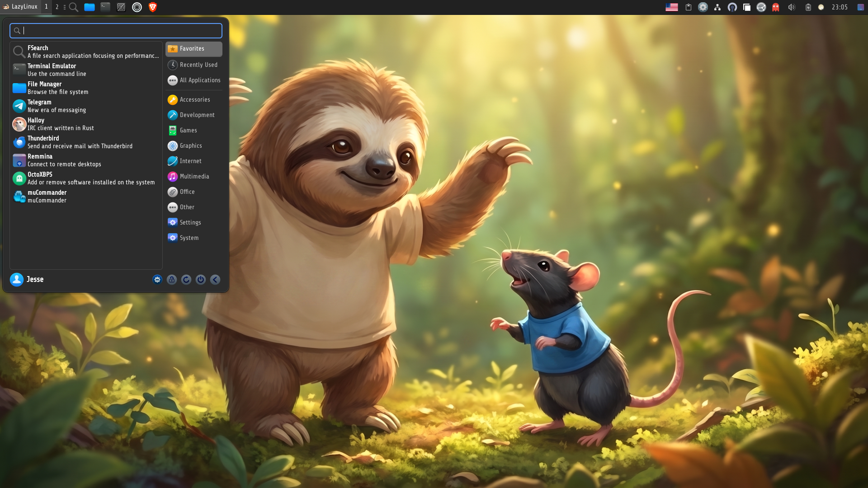This screenshot has height=488, width=868.
Task: Focus the application menu search field
Action: click(x=116, y=30)
